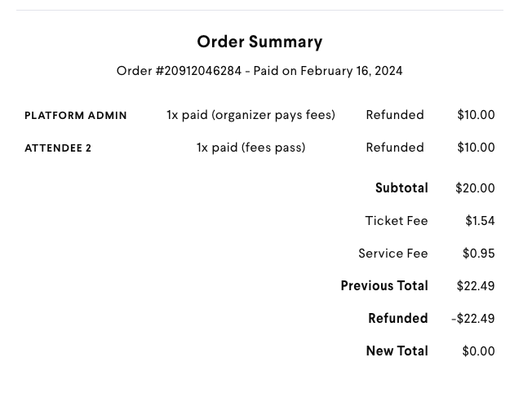Click the Subtotal label
The image size is (532, 397).
pos(401,188)
